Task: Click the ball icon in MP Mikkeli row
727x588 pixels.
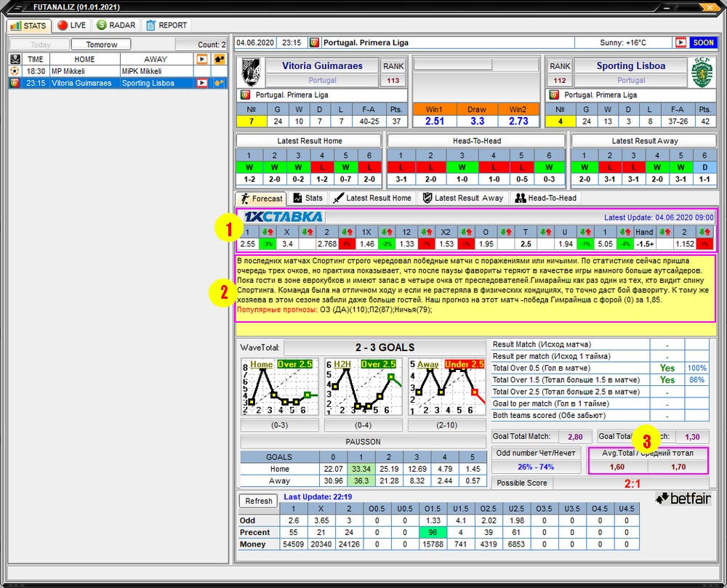Action: click(x=15, y=71)
